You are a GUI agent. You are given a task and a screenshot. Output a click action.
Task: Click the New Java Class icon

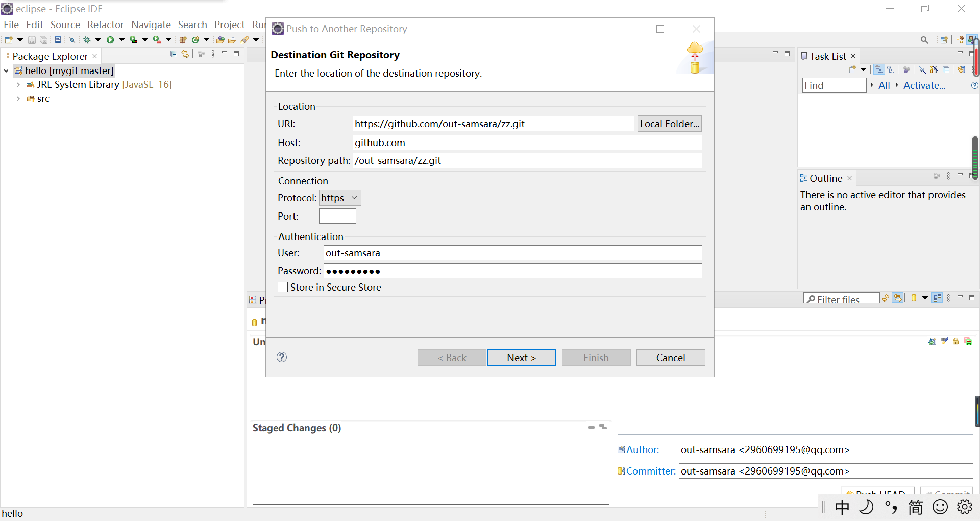point(195,40)
